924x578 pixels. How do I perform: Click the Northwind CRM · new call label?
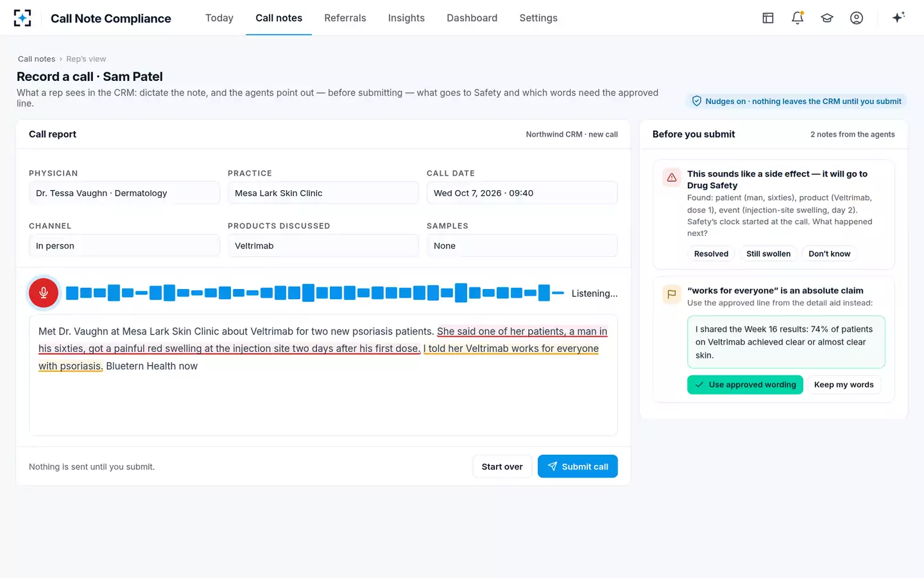(572, 134)
